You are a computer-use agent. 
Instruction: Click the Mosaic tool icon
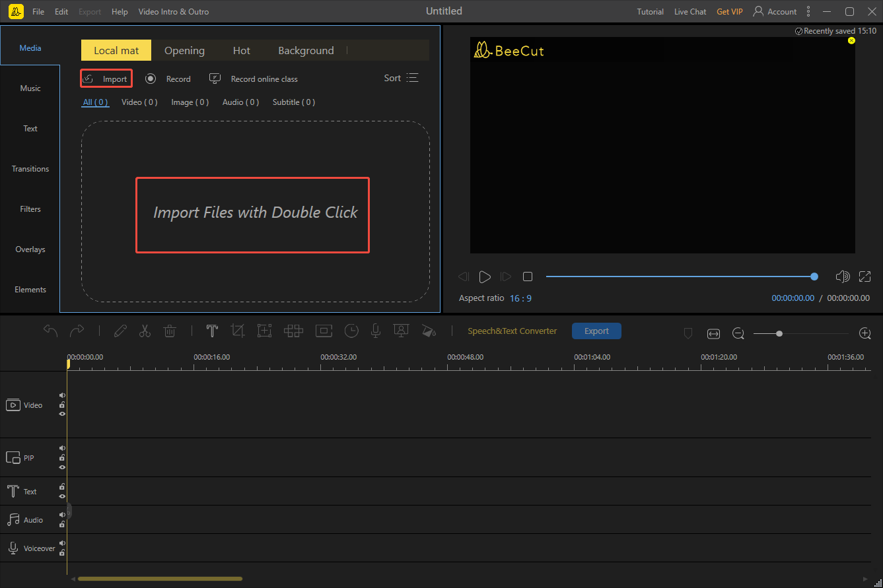coord(293,331)
